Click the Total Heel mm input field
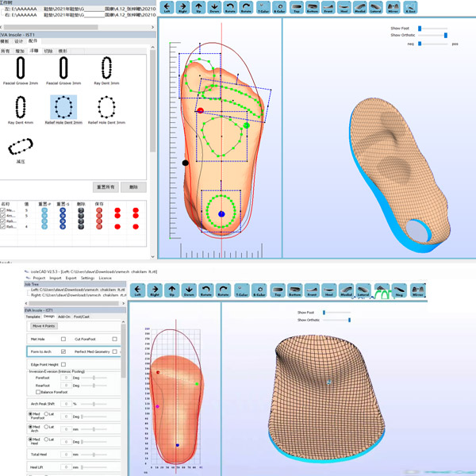The image size is (476, 476). [66, 455]
